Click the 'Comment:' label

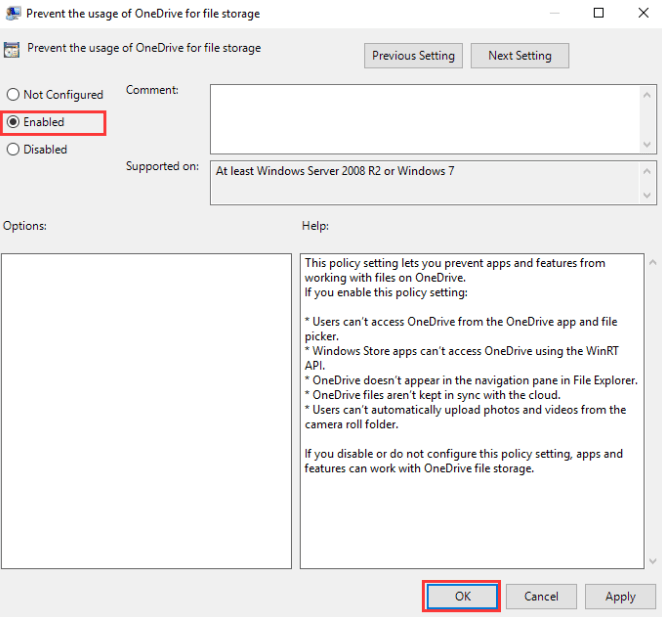coord(152,90)
